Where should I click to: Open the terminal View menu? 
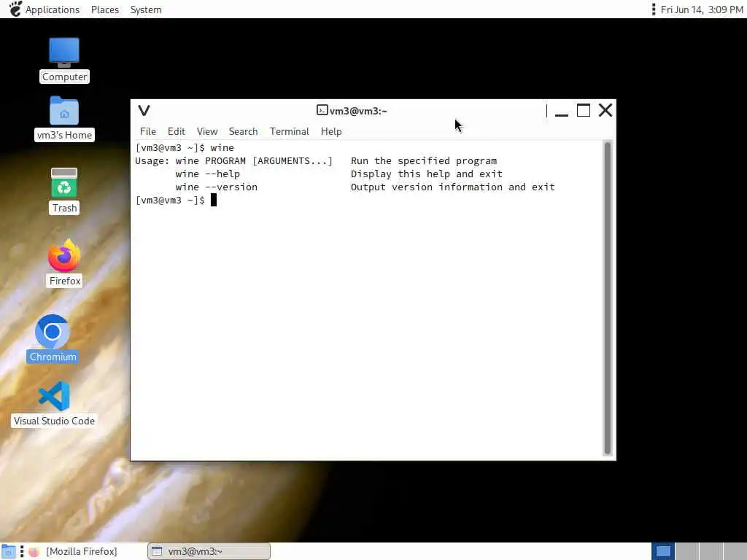[207, 131]
